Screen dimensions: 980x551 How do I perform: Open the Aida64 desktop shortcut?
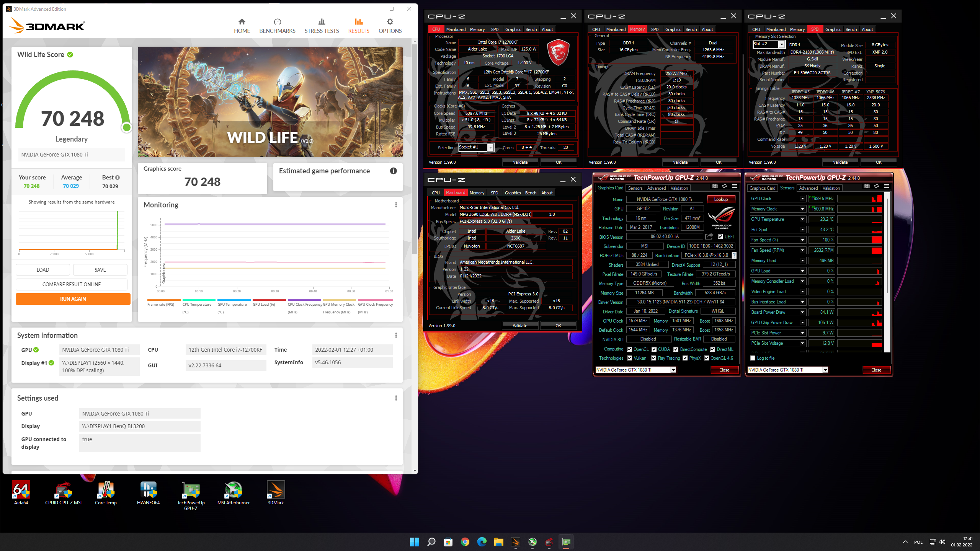pyautogui.click(x=21, y=493)
